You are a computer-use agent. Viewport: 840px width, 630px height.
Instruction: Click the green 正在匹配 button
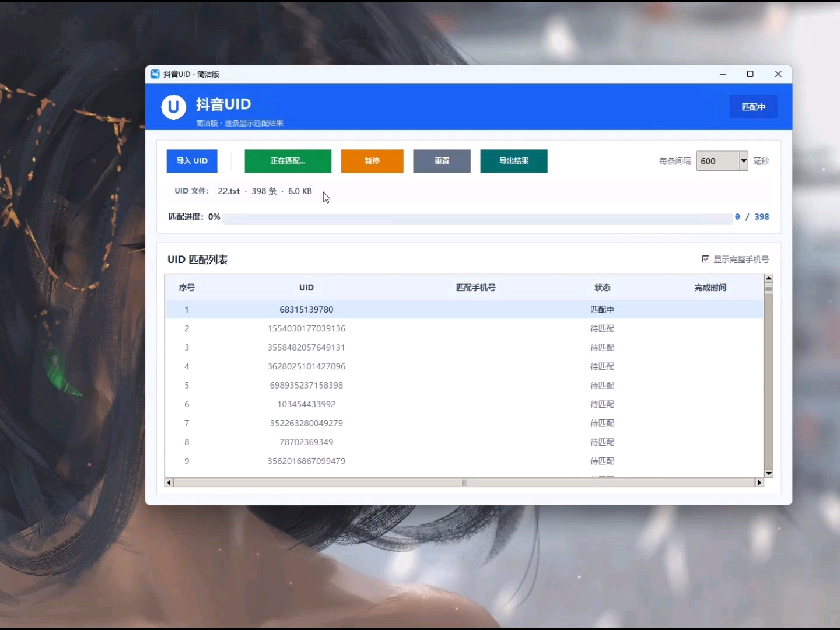[288, 161]
